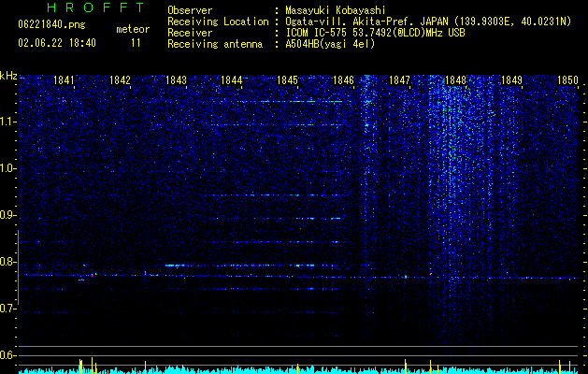Click the 1845 time marker
Screen dimensions: 588x374
(x=287, y=80)
